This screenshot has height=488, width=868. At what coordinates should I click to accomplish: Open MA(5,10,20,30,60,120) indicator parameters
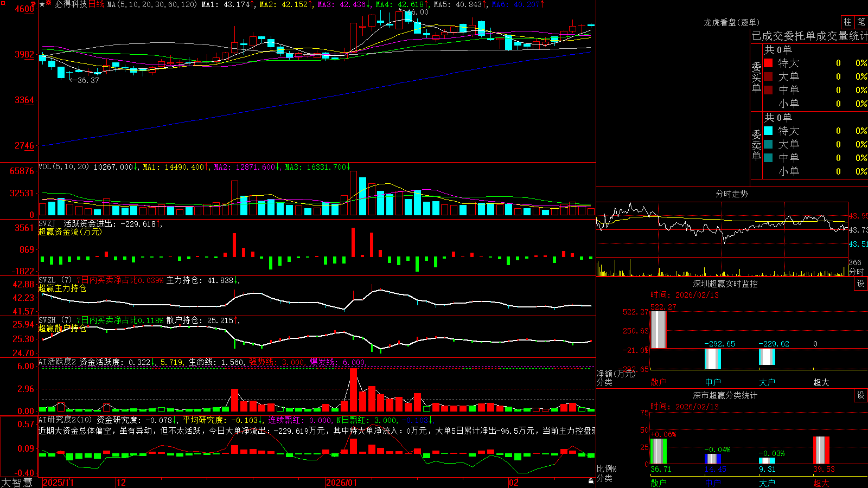point(152,4)
